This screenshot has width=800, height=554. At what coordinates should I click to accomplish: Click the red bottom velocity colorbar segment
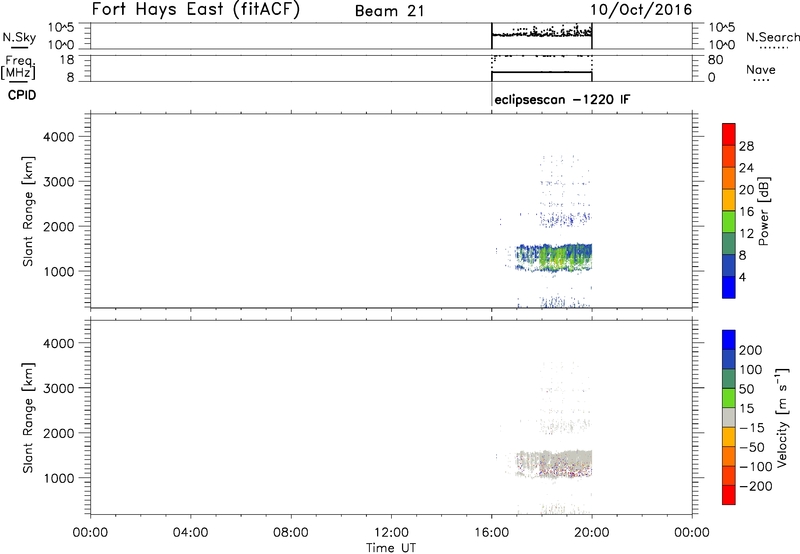pyautogui.click(x=729, y=495)
